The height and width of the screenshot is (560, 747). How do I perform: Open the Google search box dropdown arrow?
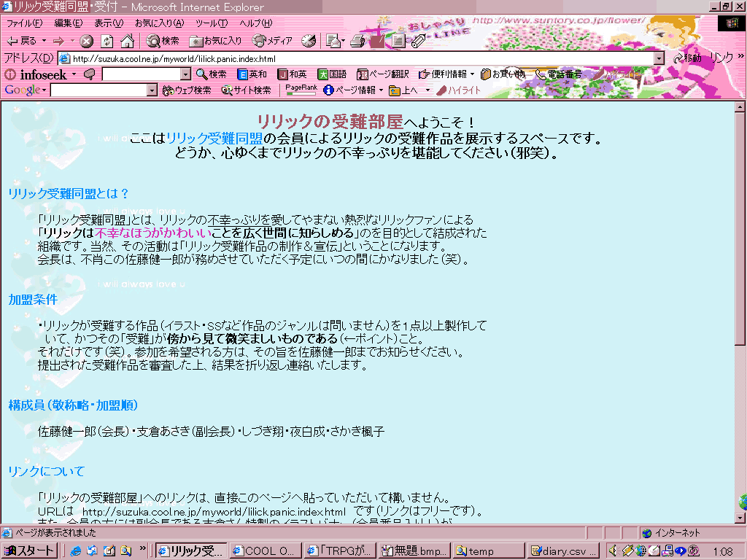(x=152, y=90)
